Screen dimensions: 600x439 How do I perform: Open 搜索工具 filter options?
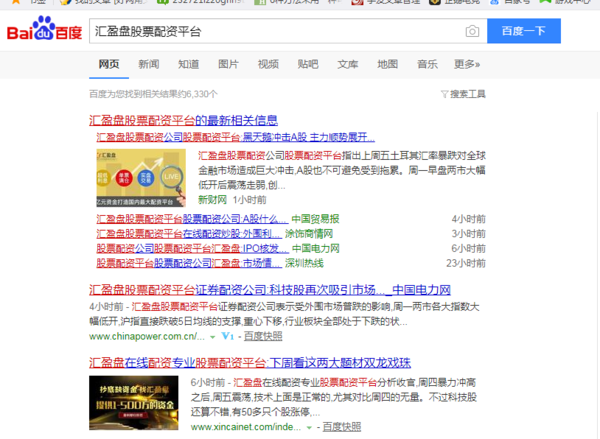pos(463,94)
